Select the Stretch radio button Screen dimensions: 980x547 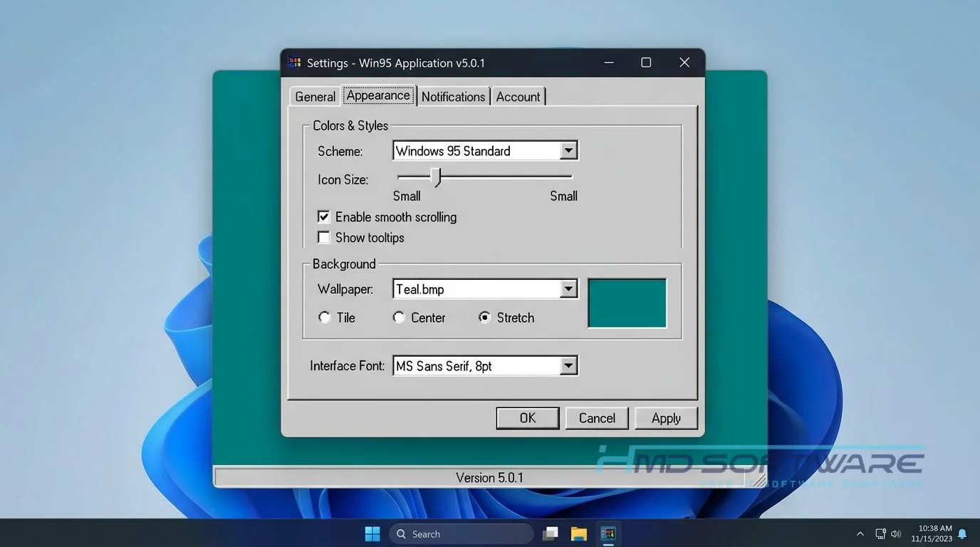pos(484,317)
